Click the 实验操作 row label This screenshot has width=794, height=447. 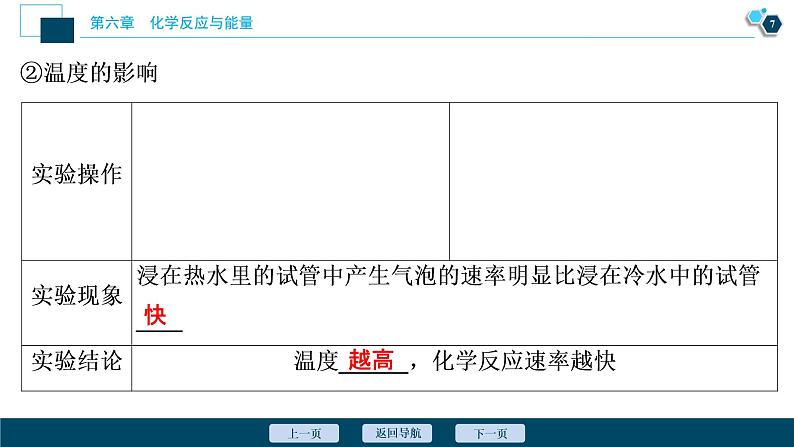[x=76, y=174]
